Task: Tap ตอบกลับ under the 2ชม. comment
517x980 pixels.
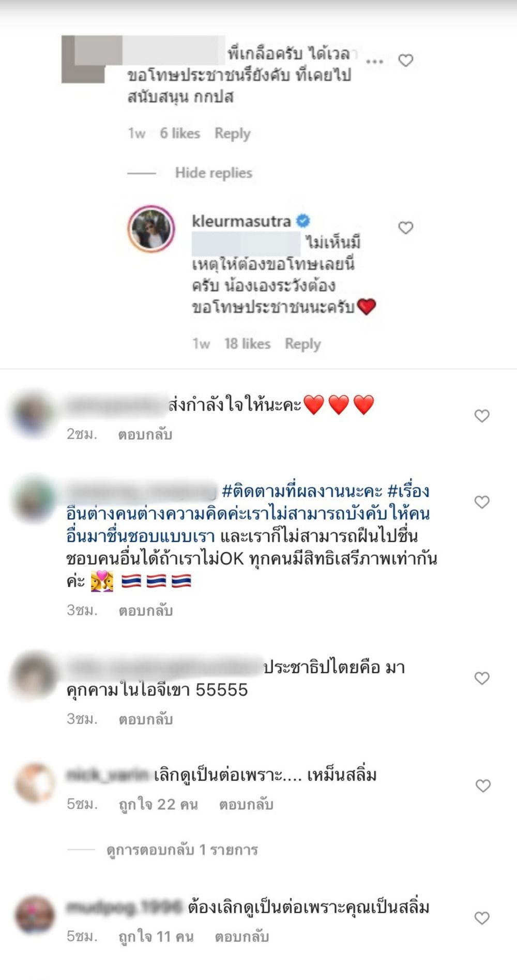Action: pyautogui.click(x=145, y=434)
